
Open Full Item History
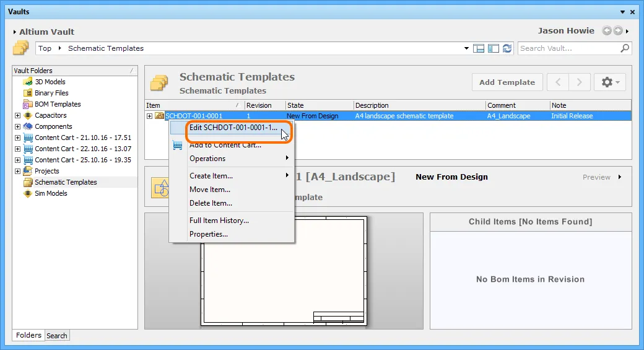[232, 220]
